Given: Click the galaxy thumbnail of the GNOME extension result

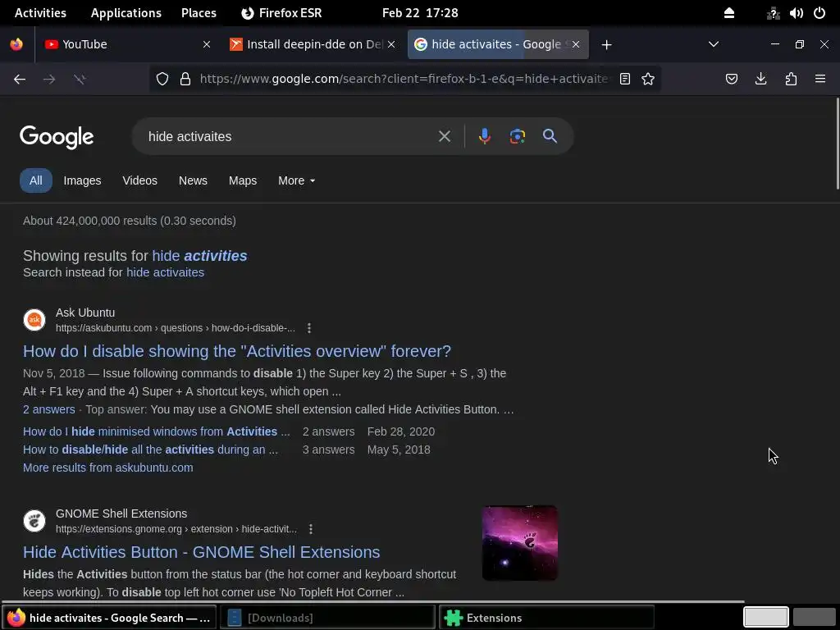Looking at the screenshot, I should (519, 543).
